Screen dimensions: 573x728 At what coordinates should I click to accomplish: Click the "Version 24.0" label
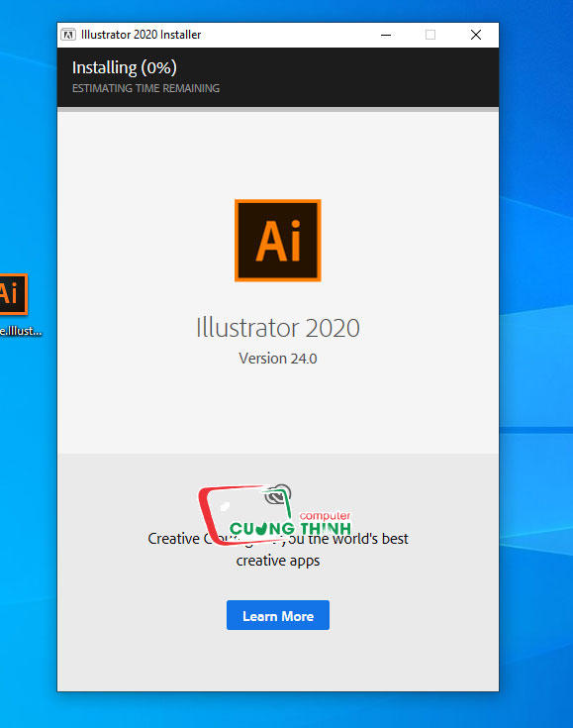278,359
